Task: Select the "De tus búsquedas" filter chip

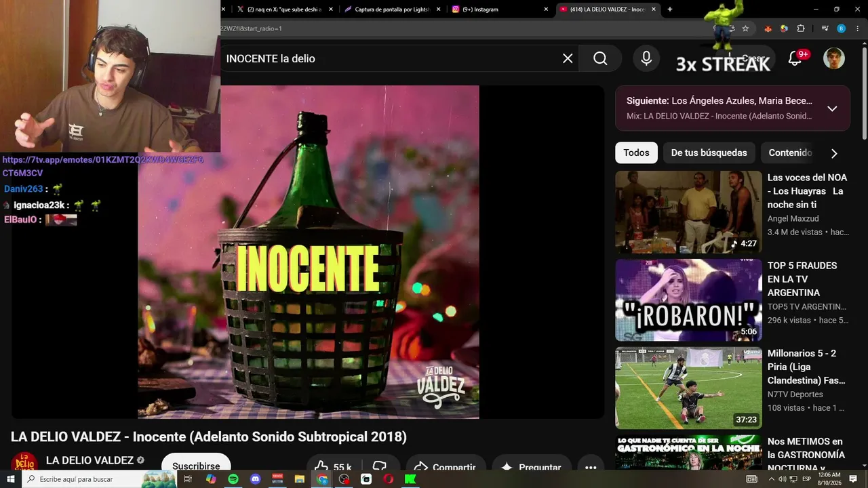Action: [709, 152]
